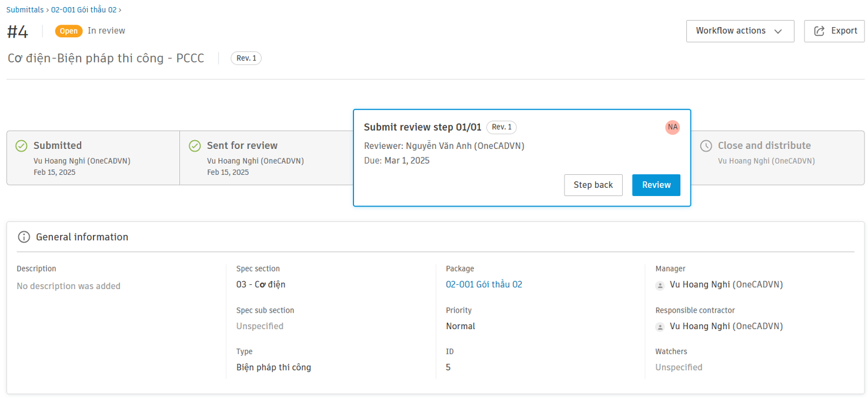The height and width of the screenshot is (398, 868).
Task: Open the 02-001 Gói thầu 02 package link
Action: click(x=484, y=284)
